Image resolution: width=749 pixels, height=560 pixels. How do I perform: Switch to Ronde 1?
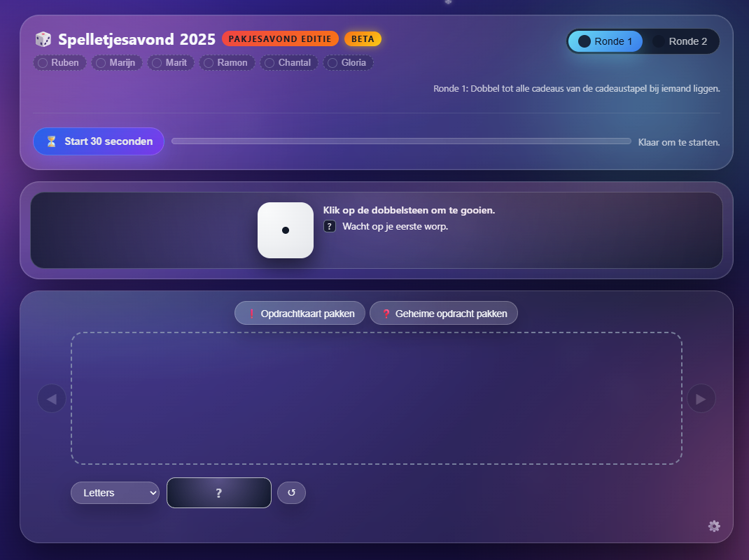pos(605,41)
